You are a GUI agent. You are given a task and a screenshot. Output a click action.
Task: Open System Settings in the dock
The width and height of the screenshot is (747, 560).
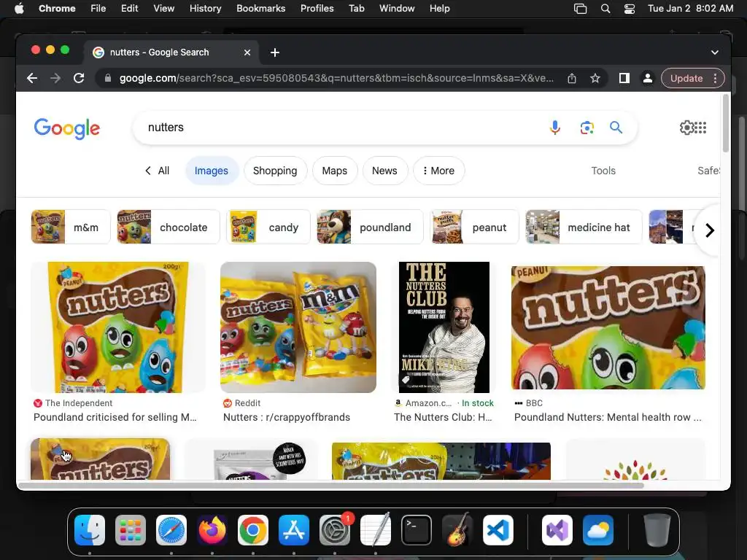pyautogui.click(x=335, y=530)
